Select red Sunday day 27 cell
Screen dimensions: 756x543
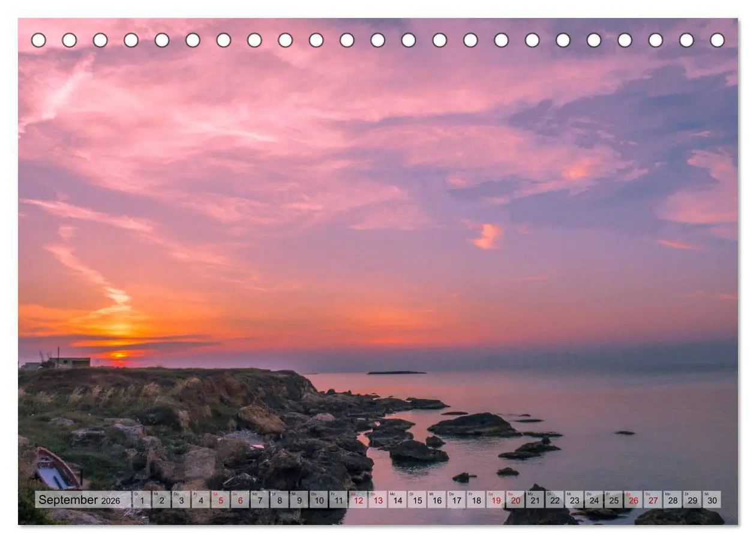click(653, 500)
